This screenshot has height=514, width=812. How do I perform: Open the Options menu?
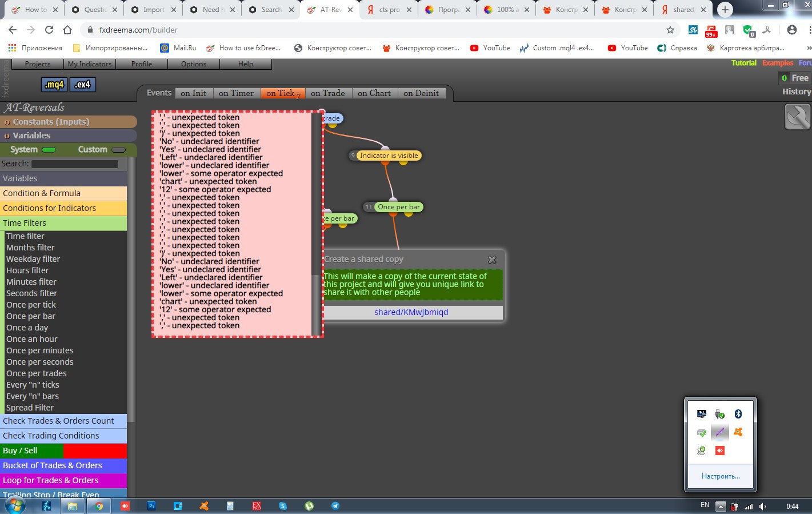(194, 64)
